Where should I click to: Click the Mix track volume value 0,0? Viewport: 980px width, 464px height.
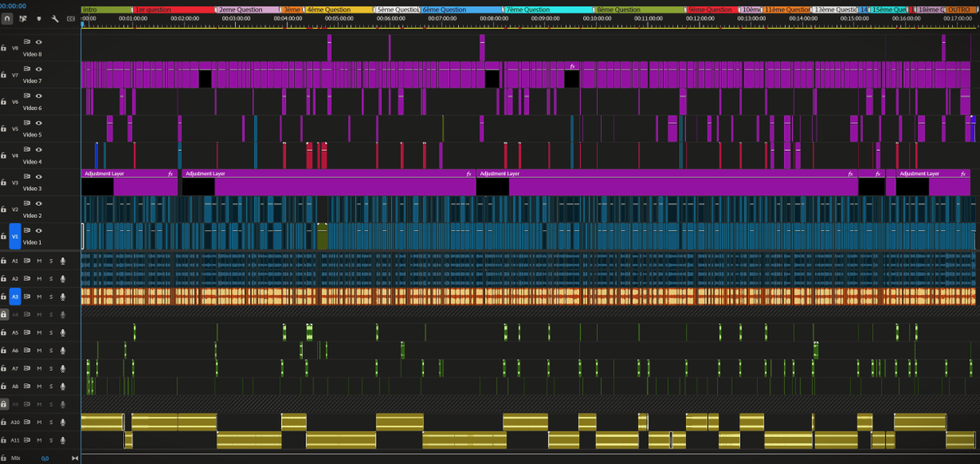pyautogui.click(x=45, y=458)
